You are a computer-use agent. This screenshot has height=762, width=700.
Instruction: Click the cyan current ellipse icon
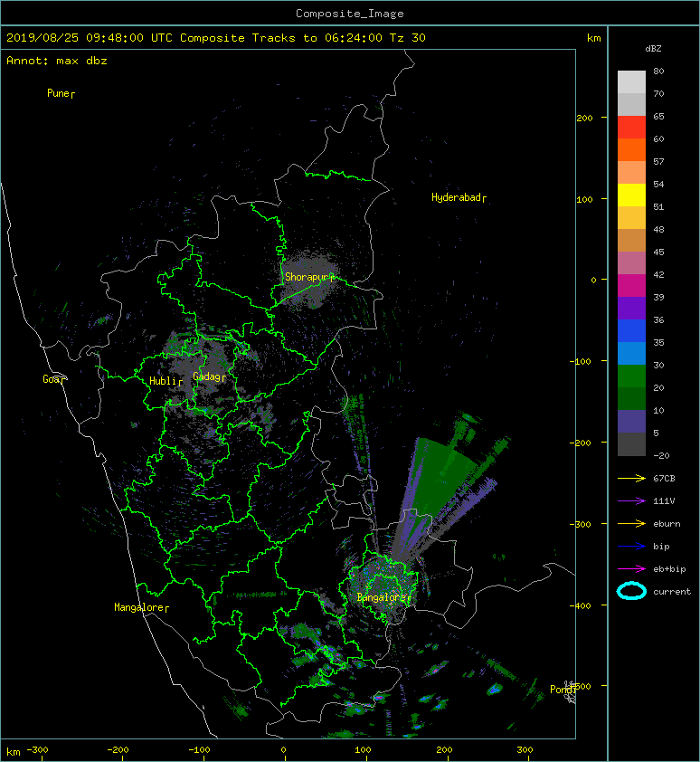[x=631, y=591]
